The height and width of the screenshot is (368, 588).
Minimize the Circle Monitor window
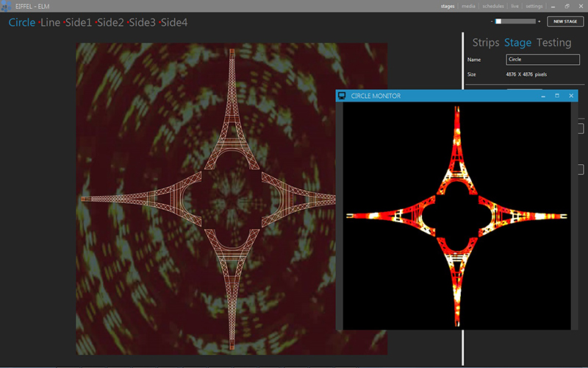(544, 96)
